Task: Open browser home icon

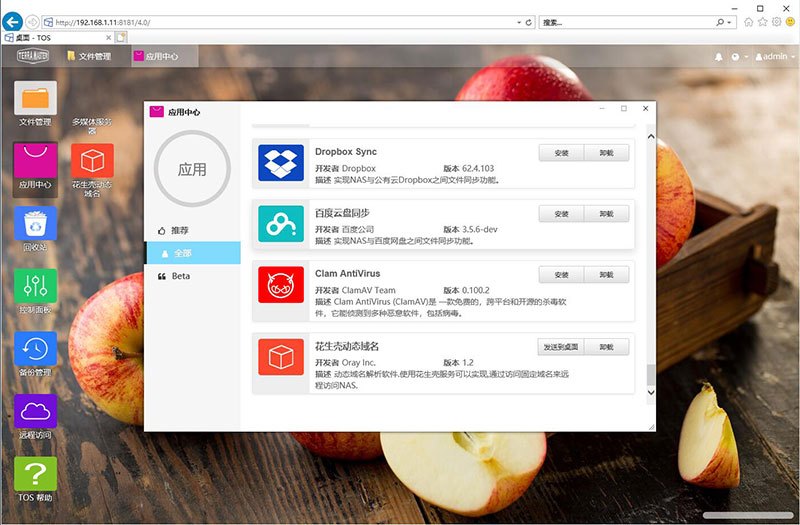Action: 748,22
